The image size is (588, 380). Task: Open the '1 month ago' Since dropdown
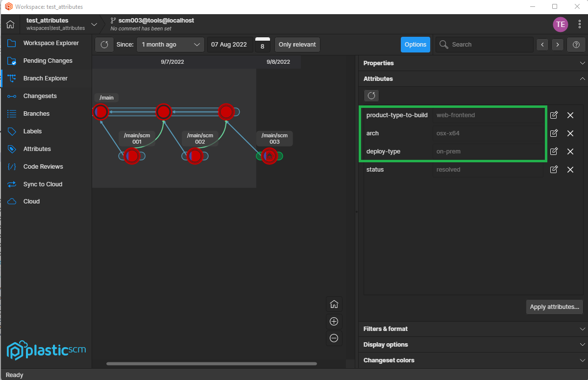click(x=170, y=44)
